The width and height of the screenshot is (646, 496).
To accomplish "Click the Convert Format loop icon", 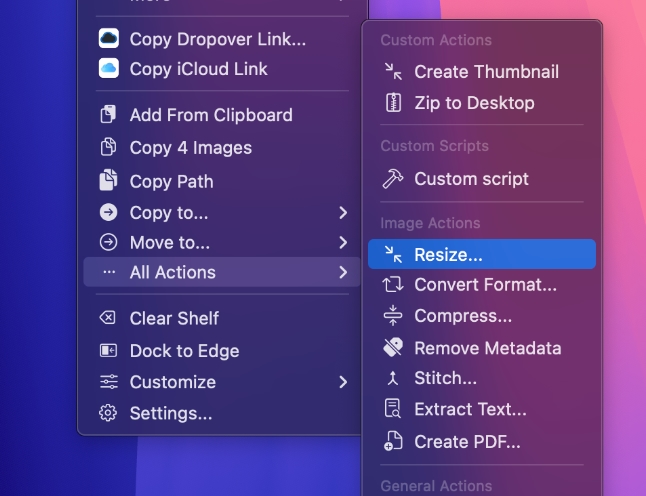I will pos(393,285).
